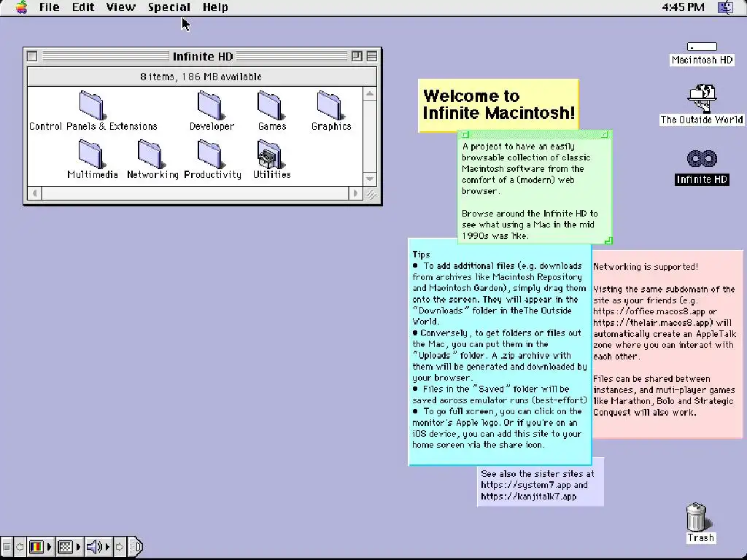
Task: Collapse the control strip with end tab
Action: pos(136,547)
